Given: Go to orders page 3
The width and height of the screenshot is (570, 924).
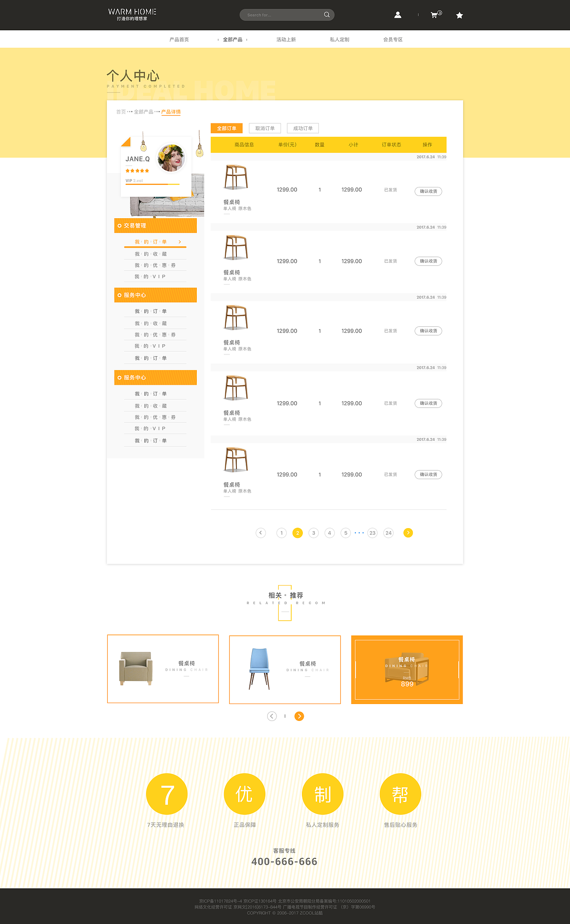Looking at the screenshot, I should coord(313,533).
